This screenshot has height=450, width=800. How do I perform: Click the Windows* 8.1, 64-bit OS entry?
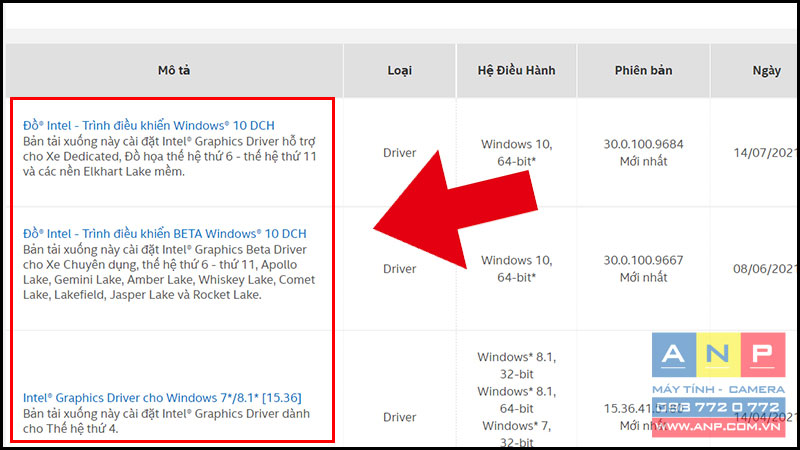pyautogui.click(x=516, y=399)
